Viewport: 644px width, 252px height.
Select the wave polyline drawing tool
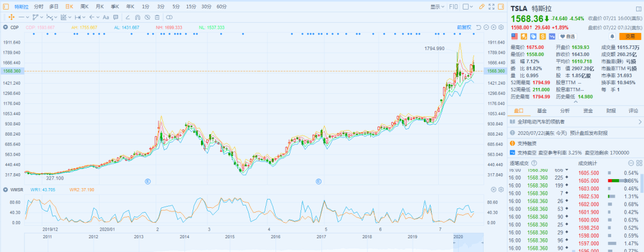point(49,17)
